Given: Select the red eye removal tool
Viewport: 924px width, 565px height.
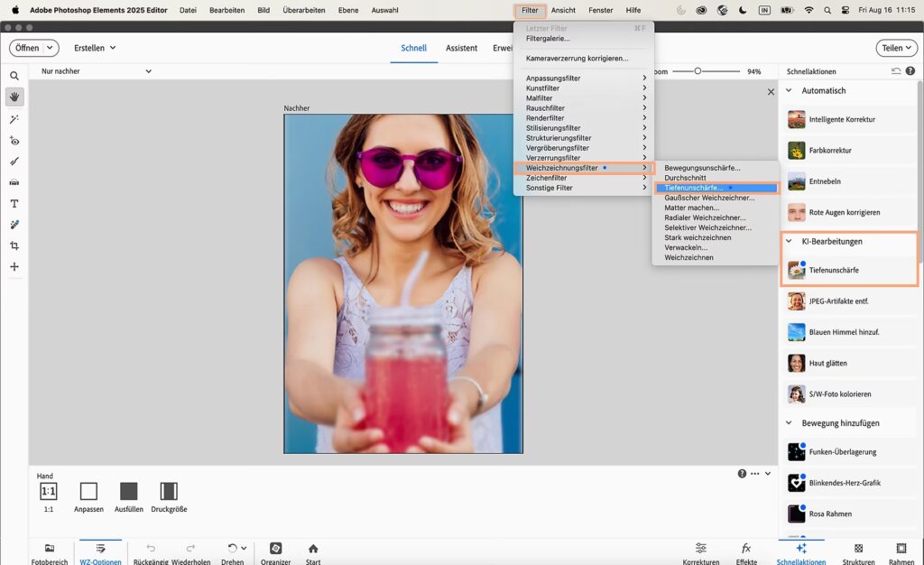Looking at the screenshot, I should pyautogui.click(x=14, y=140).
